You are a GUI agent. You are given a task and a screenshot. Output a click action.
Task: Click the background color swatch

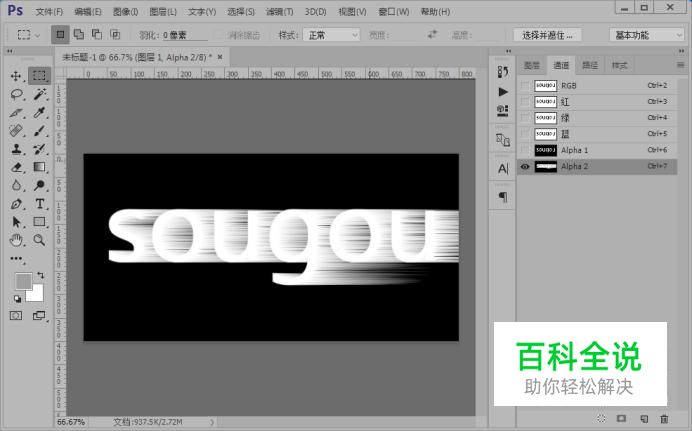(38, 295)
